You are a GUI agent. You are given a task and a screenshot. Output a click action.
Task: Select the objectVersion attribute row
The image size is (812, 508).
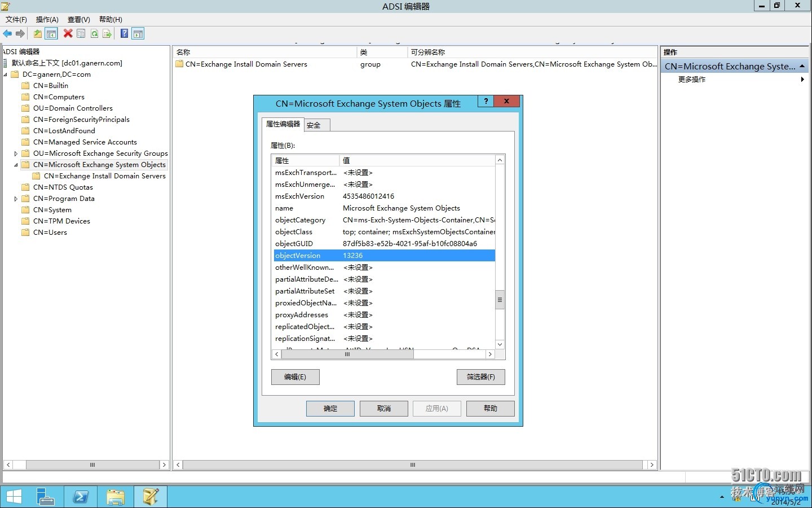coord(384,256)
